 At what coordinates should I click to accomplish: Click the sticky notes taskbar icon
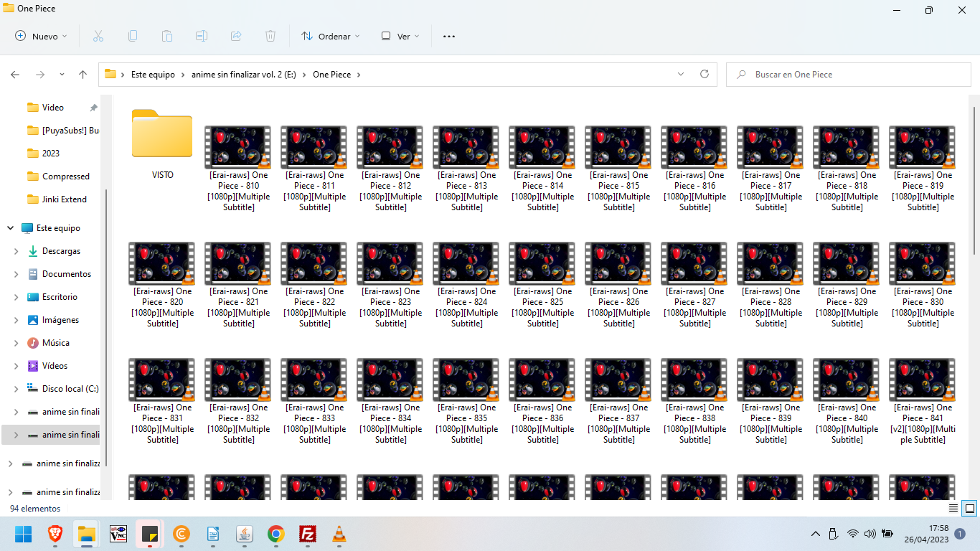[150, 534]
